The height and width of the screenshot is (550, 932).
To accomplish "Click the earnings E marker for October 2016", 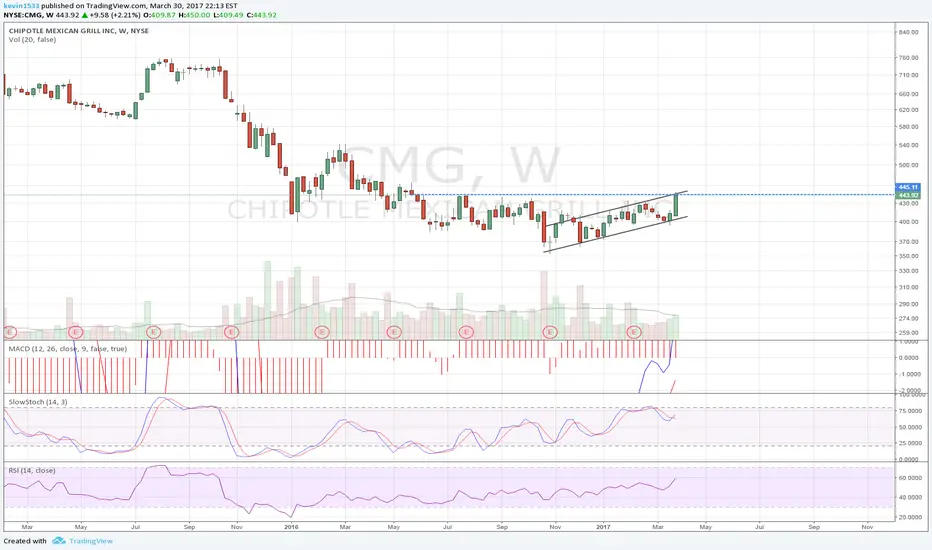I will (550, 332).
